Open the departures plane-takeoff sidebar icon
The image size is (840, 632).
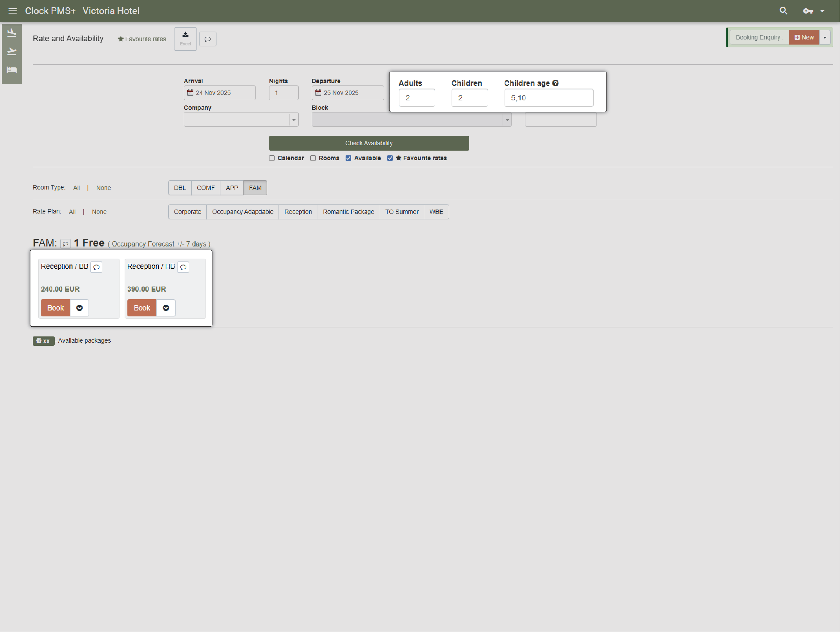click(12, 51)
